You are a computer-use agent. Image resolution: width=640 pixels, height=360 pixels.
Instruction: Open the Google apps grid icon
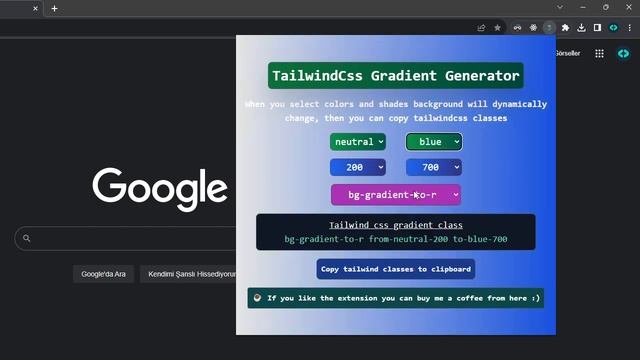tap(599, 53)
